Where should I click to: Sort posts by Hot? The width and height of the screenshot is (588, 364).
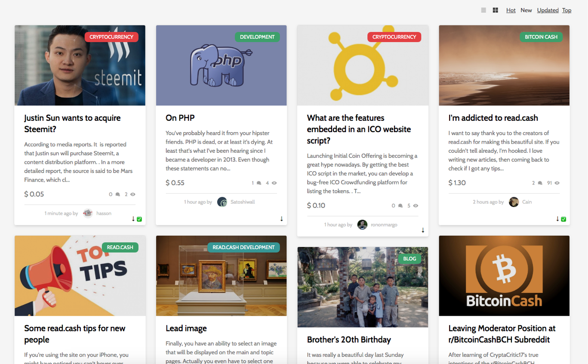coord(511,10)
